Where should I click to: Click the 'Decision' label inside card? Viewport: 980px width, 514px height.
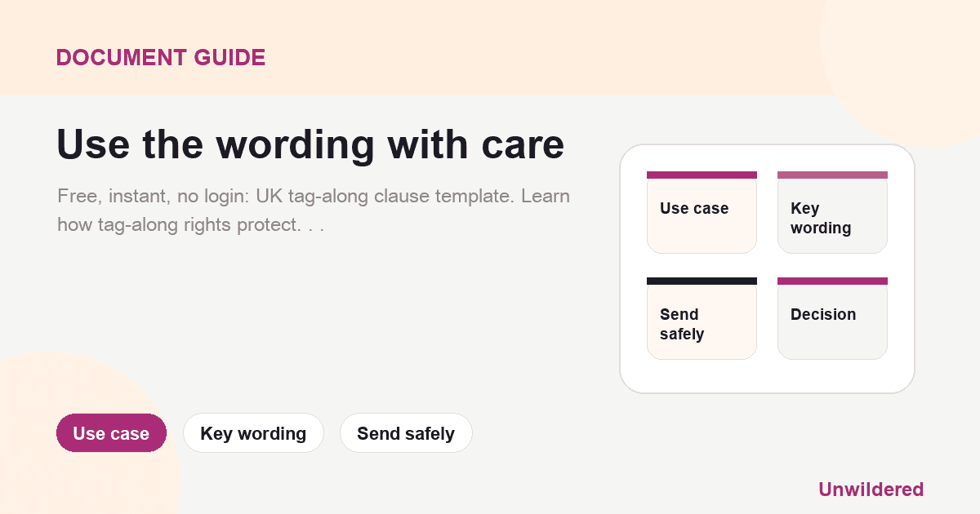(x=823, y=314)
